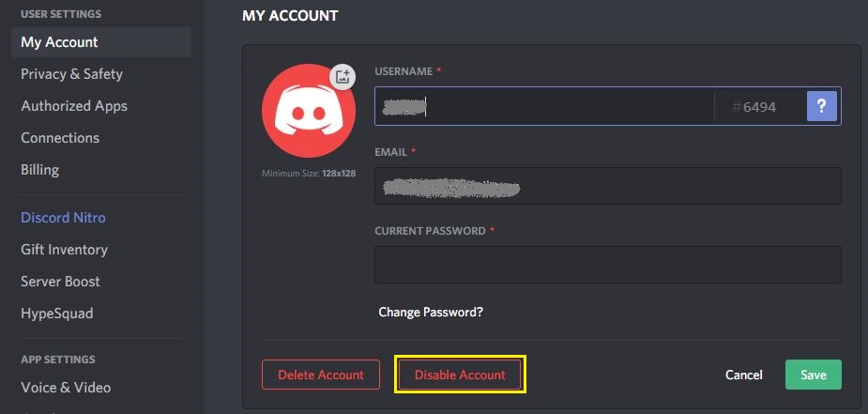Click the Email input field
The image size is (868, 414).
pyautogui.click(x=608, y=186)
